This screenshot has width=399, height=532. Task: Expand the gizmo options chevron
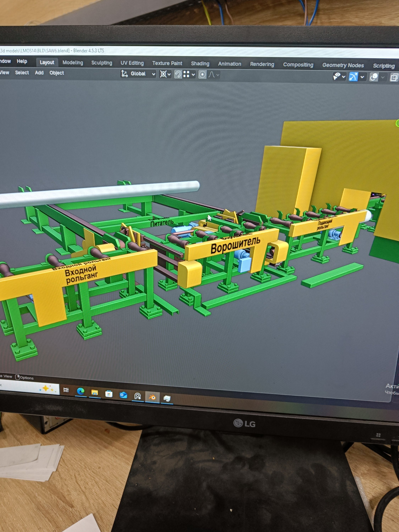[x=362, y=77]
